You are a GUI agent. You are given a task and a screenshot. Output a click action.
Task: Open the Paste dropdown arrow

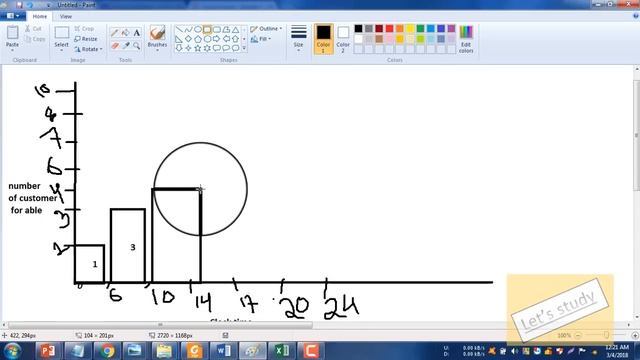point(12,50)
